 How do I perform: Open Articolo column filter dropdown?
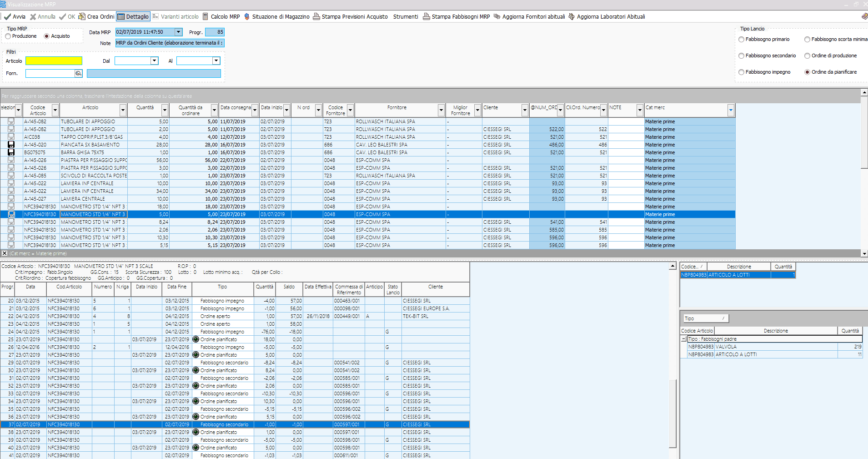pyautogui.click(x=123, y=110)
